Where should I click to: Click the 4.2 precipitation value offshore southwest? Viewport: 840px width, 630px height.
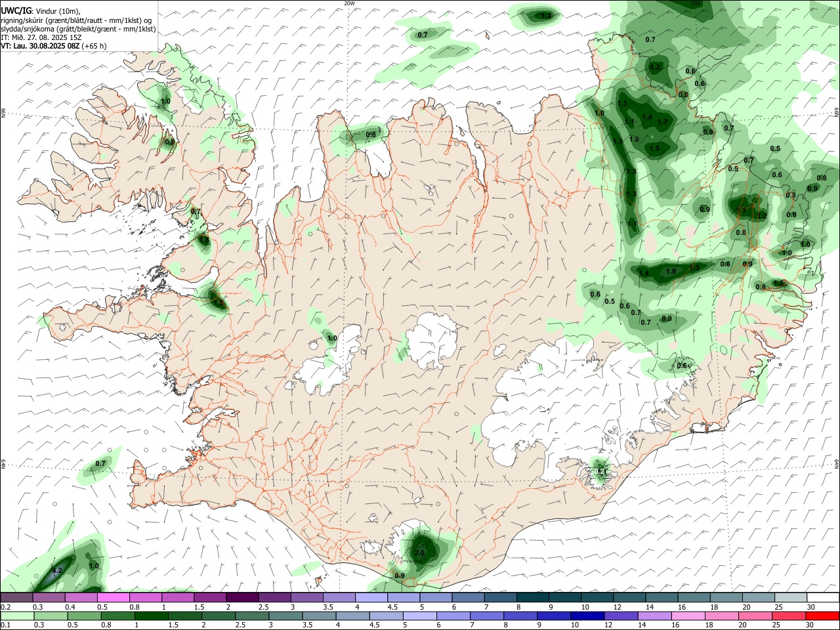(x=57, y=570)
